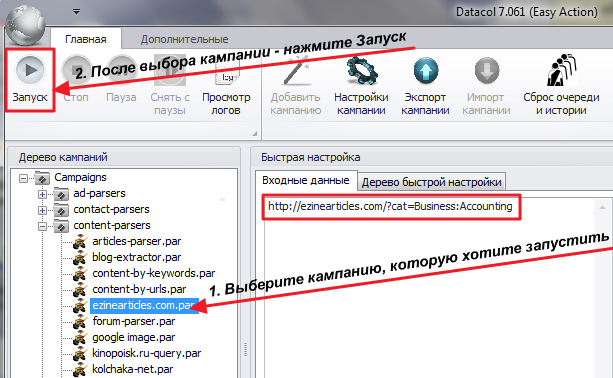Screen dimensions: 613x378
Task: Click Добавить кампанию wand icon
Action: 296,71
